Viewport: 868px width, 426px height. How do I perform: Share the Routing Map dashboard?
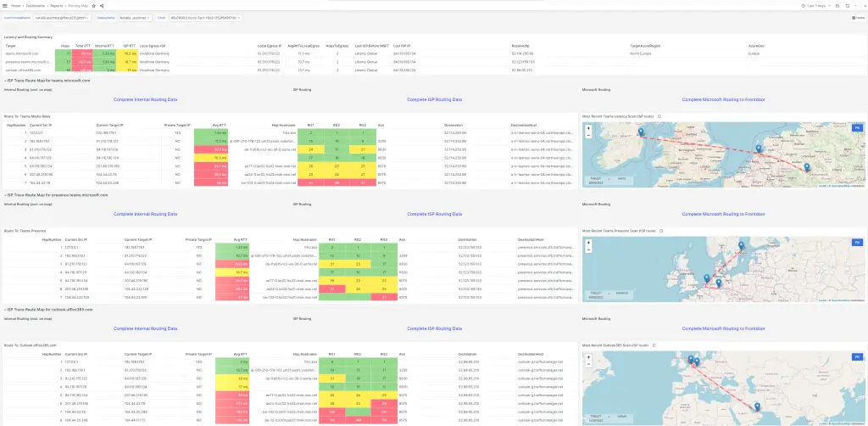click(102, 6)
